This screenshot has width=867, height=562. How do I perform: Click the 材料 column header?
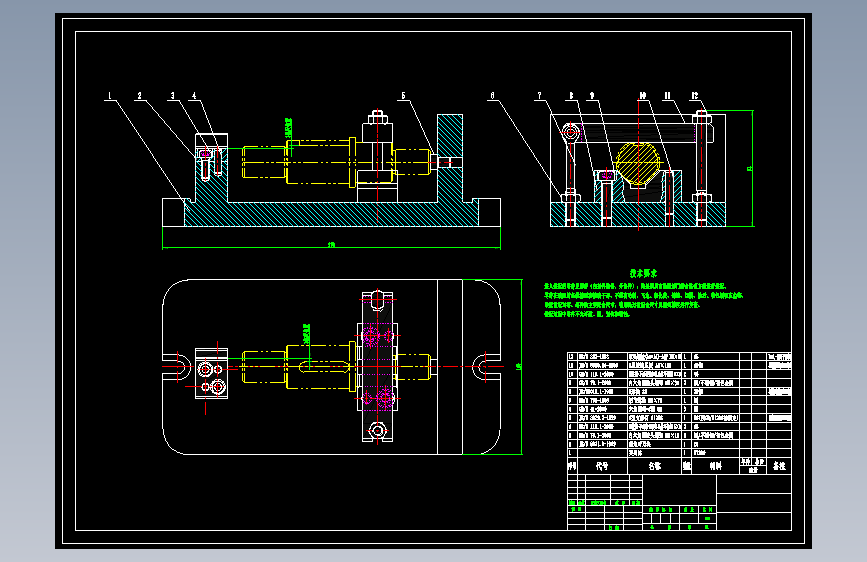click(715, 466)
